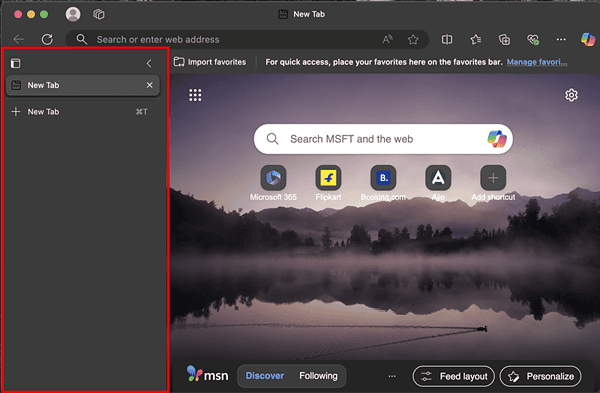Click the Read aloud icon
The image size is (600, 393).
(x=387, y=39)
